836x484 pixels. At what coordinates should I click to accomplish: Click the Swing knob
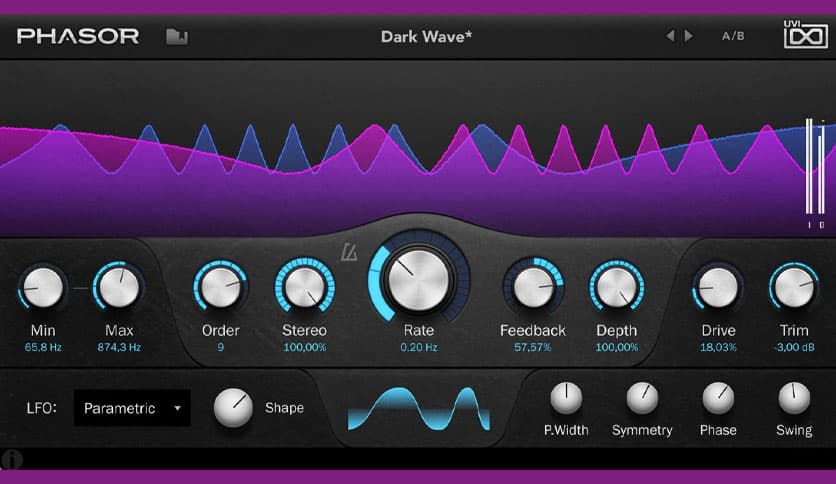(794, 399)
